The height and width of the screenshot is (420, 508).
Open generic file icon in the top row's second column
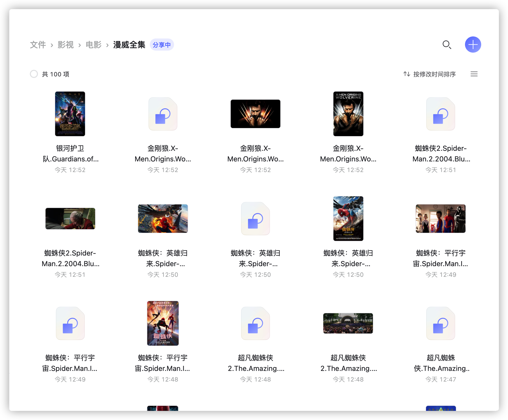click(163, 114)
